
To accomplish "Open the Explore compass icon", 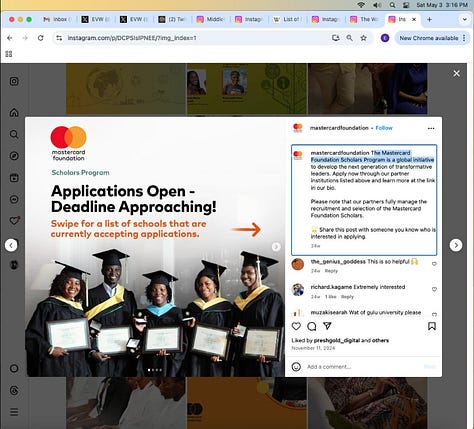I will [14, 156].
